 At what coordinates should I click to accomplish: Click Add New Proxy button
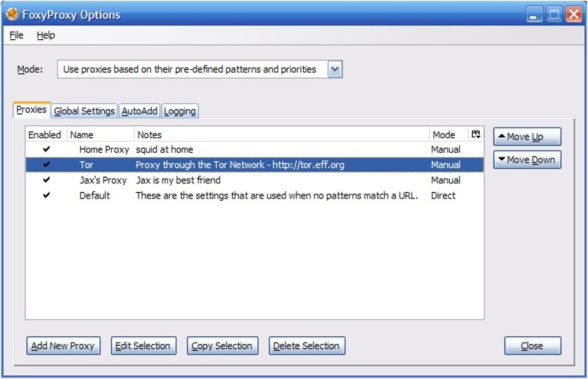63,346
